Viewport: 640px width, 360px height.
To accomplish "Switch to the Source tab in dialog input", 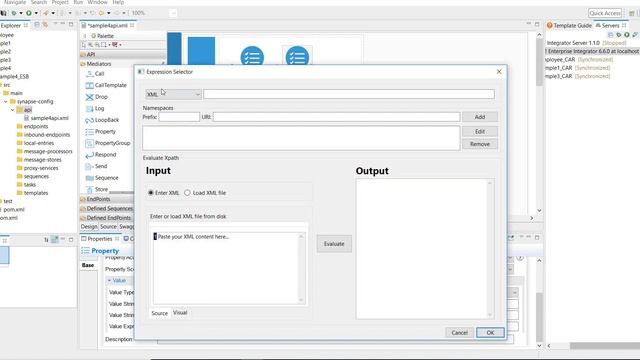I will click(x=160, y=313).
